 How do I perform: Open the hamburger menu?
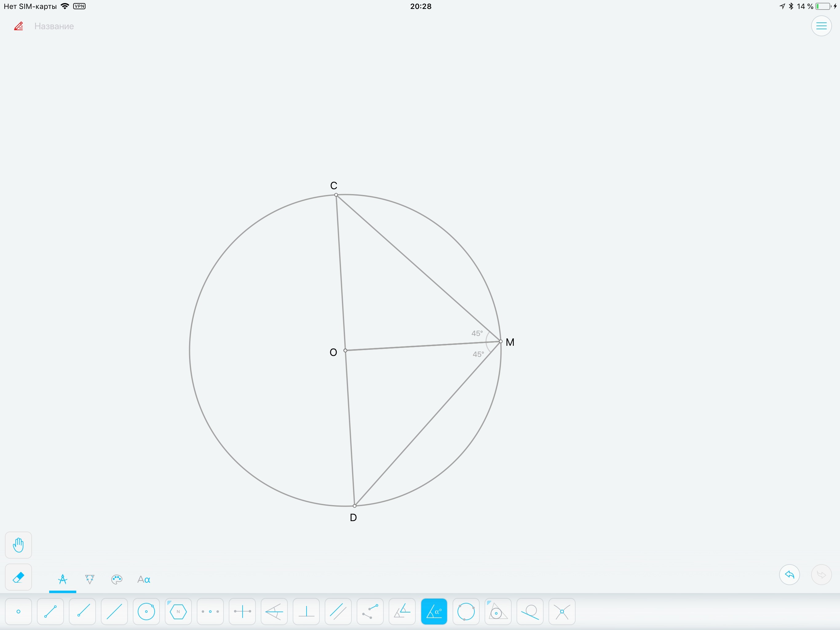coord(821,26)
